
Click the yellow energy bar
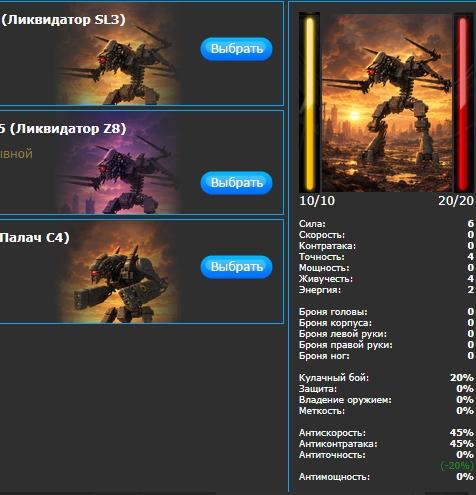pos(310,103)
